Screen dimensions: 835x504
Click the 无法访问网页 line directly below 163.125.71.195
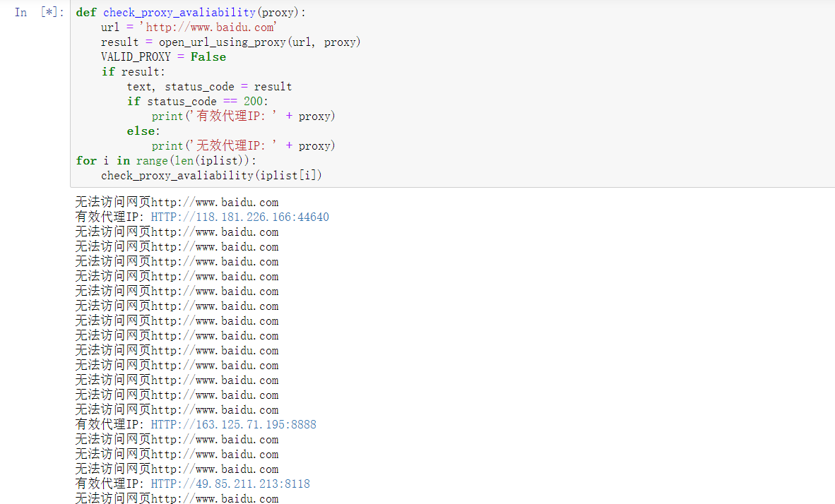tap(177, 440)
